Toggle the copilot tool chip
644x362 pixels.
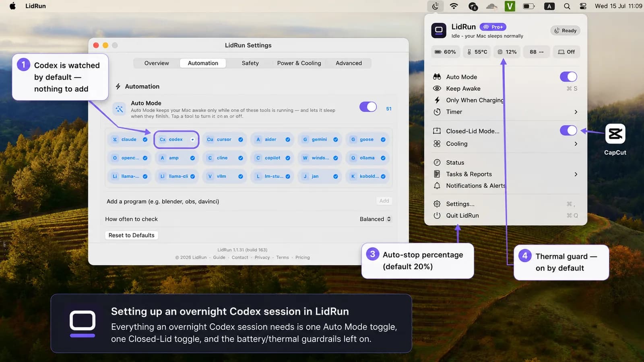[272, 158]
